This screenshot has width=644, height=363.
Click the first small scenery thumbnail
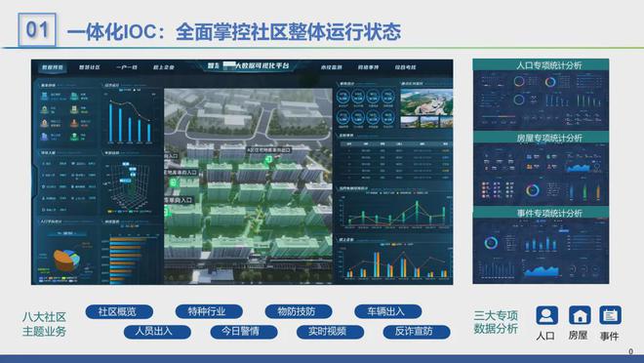[410, 122]
